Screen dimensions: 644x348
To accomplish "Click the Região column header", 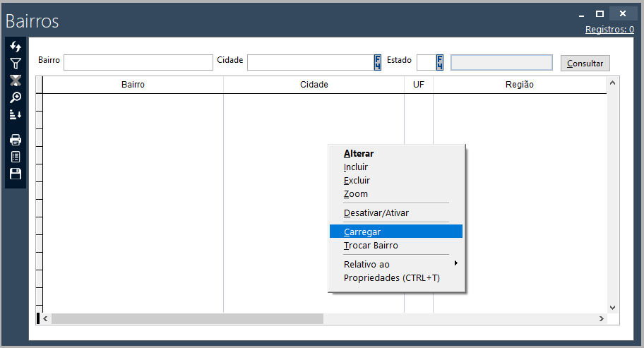I will [519, 85].
